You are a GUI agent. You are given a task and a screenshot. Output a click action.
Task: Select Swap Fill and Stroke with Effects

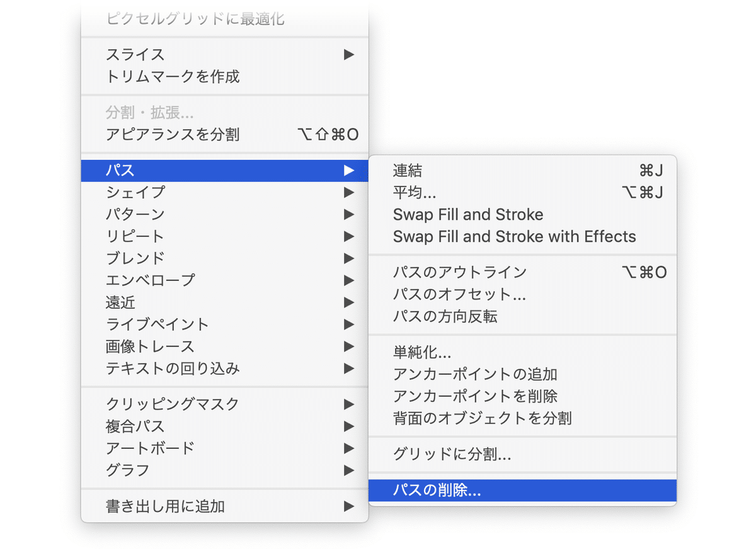[x=522, y=237]
